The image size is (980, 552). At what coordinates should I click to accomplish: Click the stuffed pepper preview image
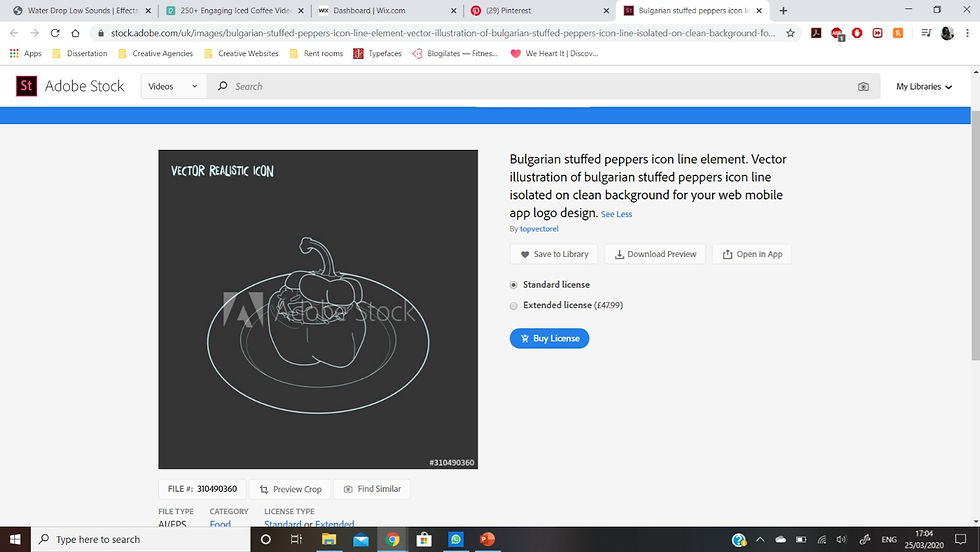click(x=318, y=309)
